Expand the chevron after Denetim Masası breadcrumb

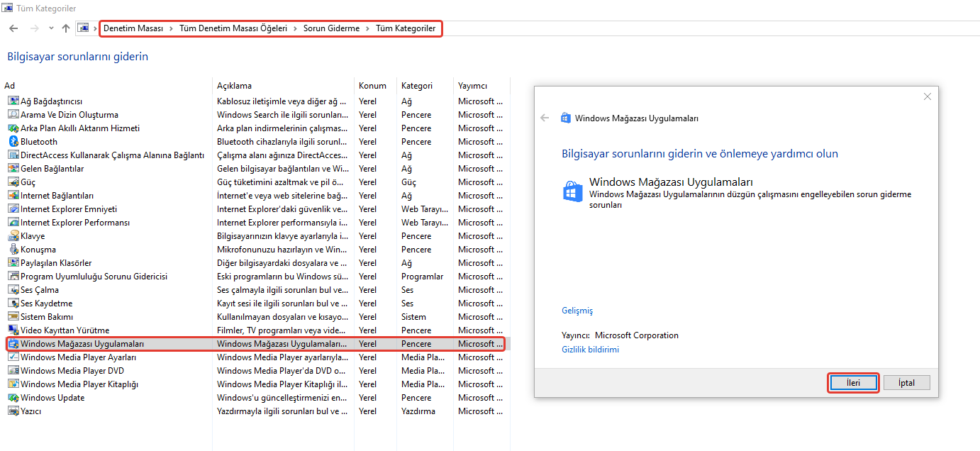tap(170, 28)
